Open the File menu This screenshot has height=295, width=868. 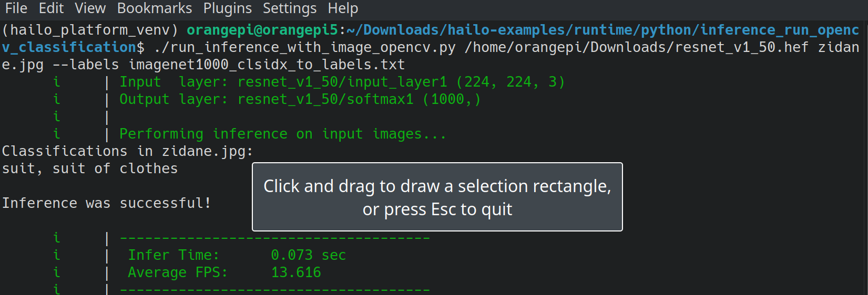[16, 8]
